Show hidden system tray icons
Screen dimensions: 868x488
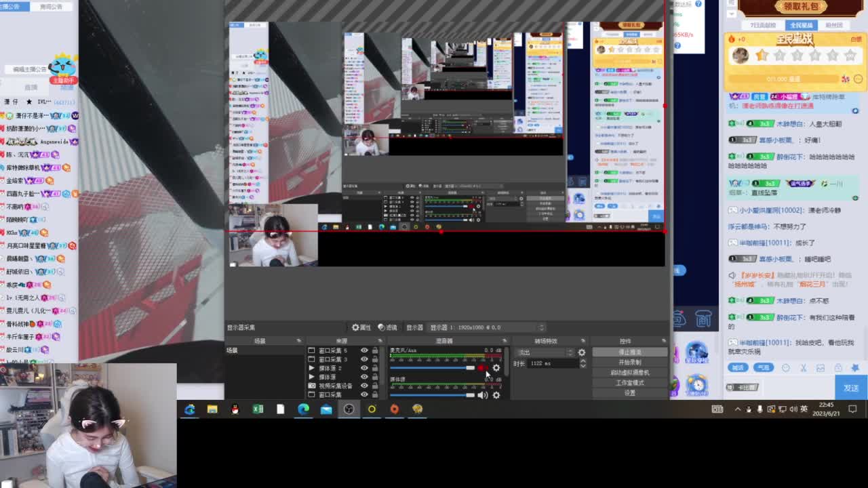[738, 409]
